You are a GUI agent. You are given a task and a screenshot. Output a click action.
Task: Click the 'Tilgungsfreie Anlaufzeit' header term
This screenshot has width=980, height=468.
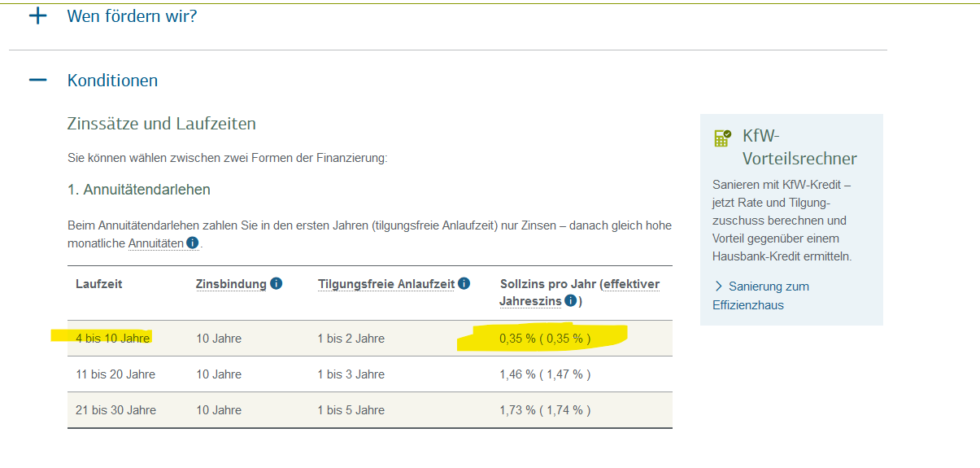(385, 284)
